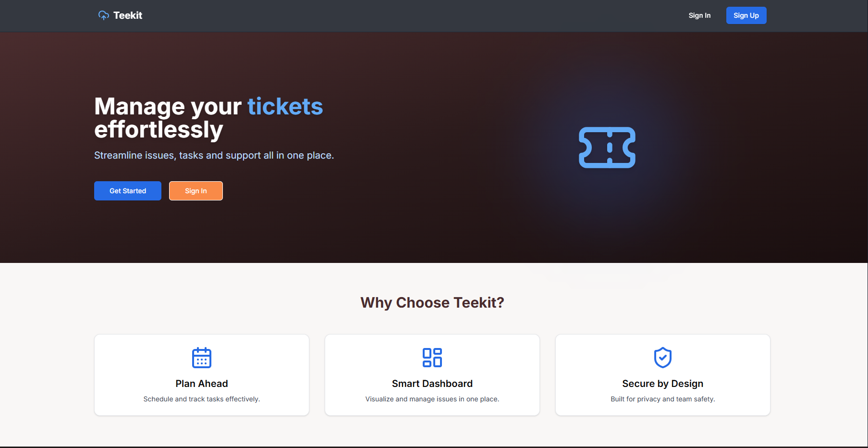Select the Smart Dashboard feature card

coord(432,375)
